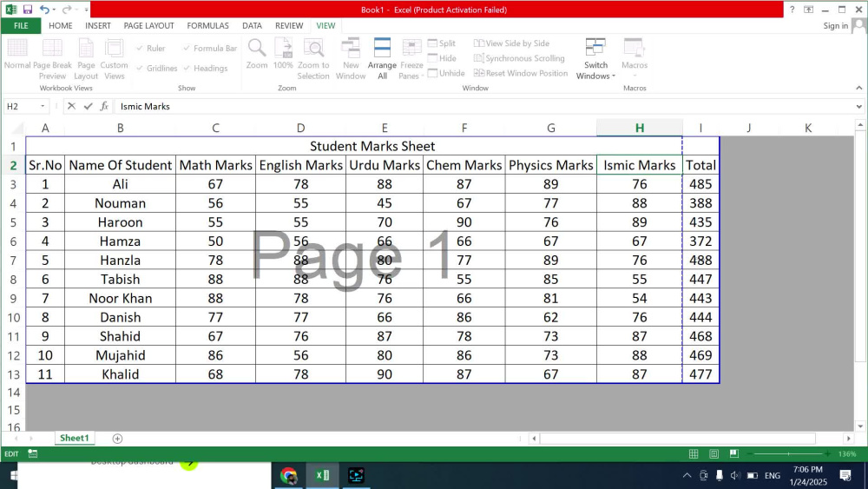The width and height of the screenshot is (868, 489).
Task: Switch to the PAGE LAYOUT tab
Action: coord(149,25)
